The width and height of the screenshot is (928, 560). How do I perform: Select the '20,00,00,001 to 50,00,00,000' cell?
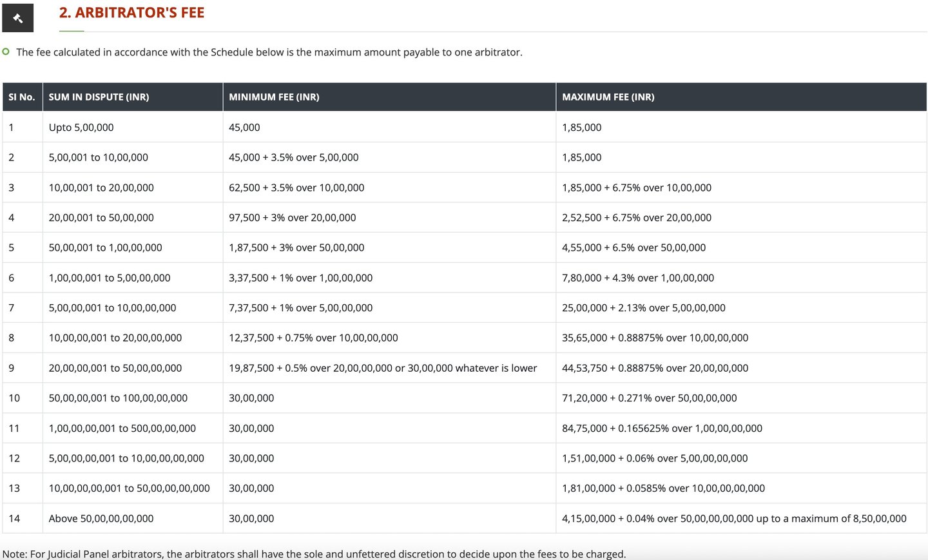click(x=133, y=368)
